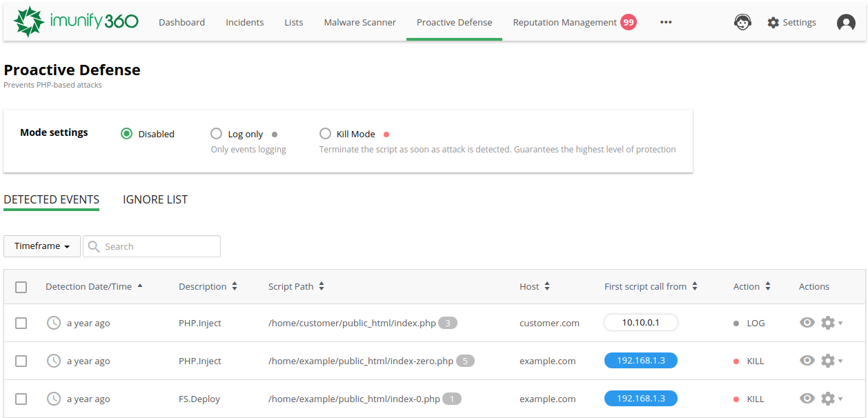The width and height of the screenshot is (868, 418).
Task: Open gear actions for index-zero.php row
Action: click(831, 361)
